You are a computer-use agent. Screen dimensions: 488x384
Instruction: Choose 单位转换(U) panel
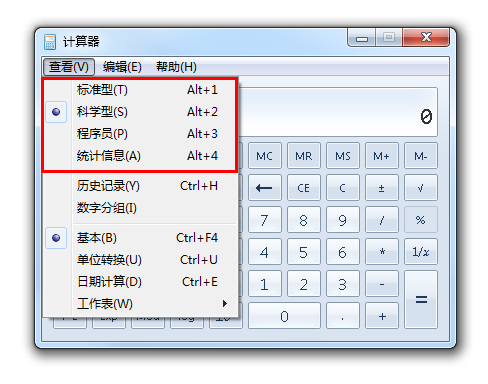pyautogui.click(x=141, y=260)
